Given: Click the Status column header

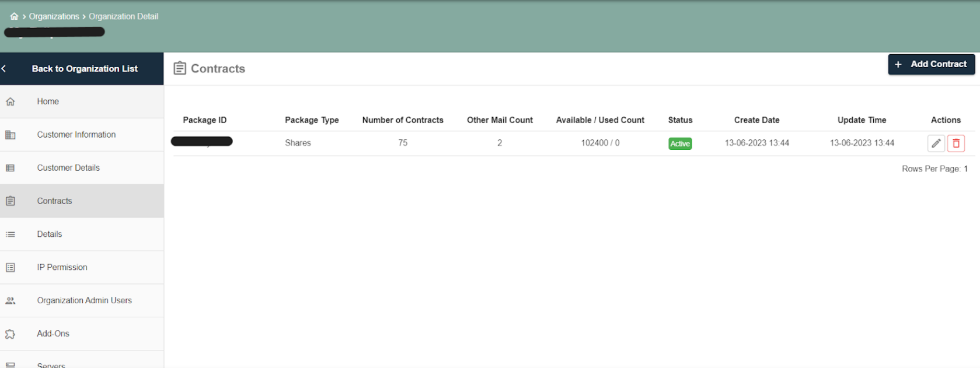Looking at the screenshot, I should 680,120.
